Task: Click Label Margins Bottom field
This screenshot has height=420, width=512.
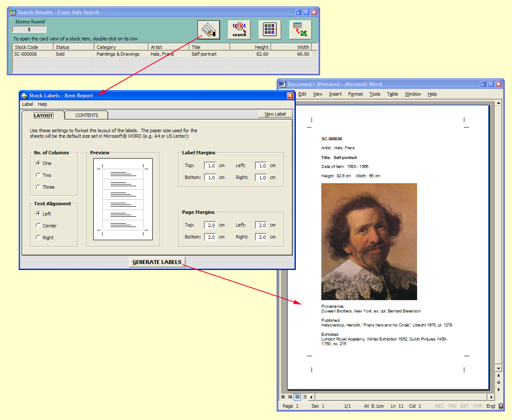Action: point(210,178)
